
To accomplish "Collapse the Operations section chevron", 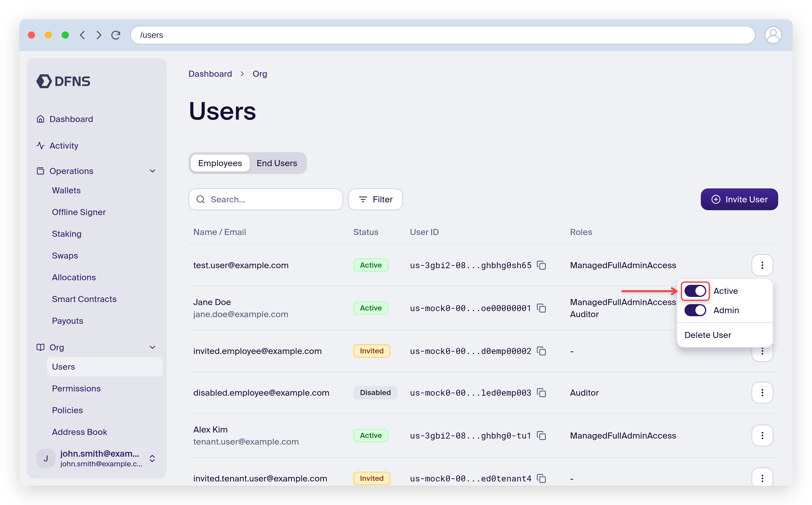I will pos(152,171).
